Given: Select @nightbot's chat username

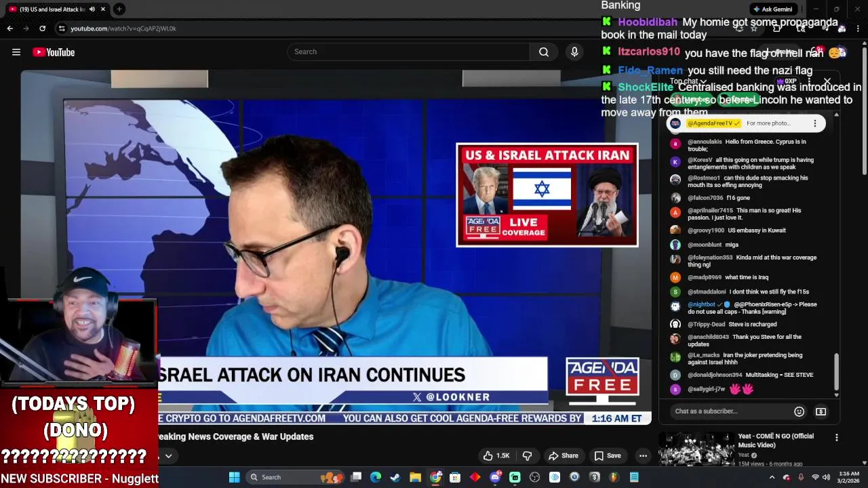Looking at the screenshot, I should pyautogui.click(x=701, y=304).
